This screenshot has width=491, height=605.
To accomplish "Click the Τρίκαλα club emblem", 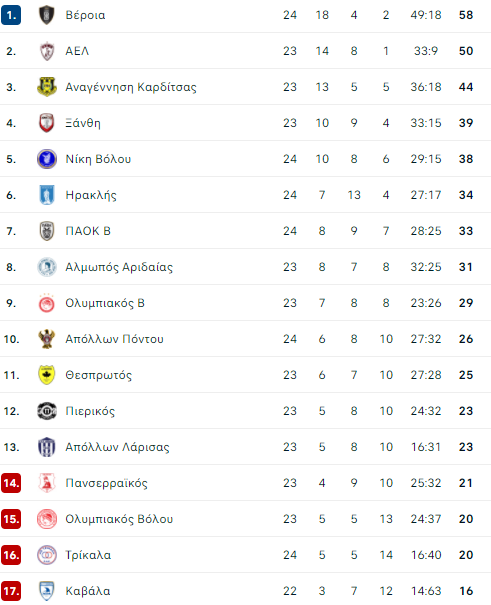I will [x=47, y=555].
